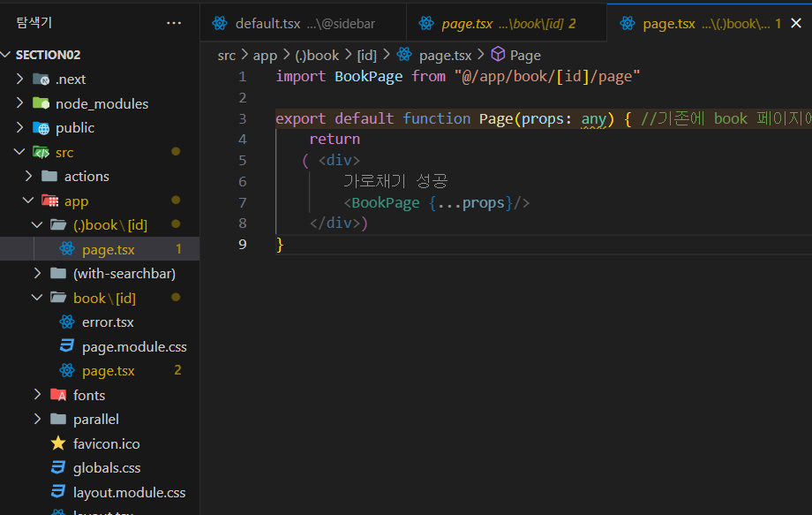Screen dimensions: 812x515
Task: Collapse the (.)book\[id] folder chevron
Action: click(x=37, y=225)
